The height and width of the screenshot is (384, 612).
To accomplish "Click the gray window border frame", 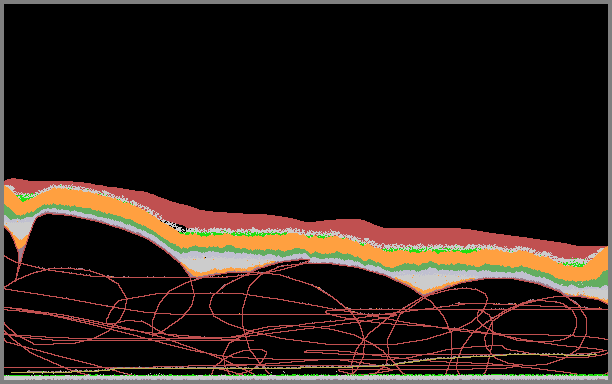I will 306,2.
